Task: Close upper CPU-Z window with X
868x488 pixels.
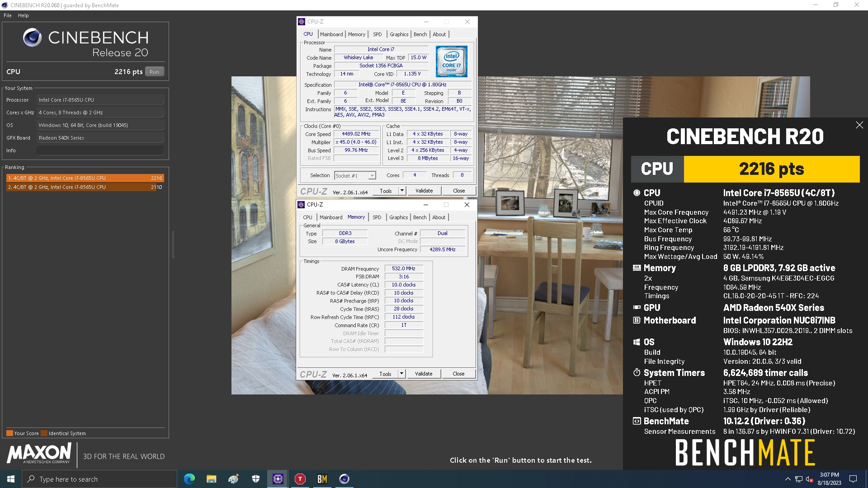Action: point(467,22)
